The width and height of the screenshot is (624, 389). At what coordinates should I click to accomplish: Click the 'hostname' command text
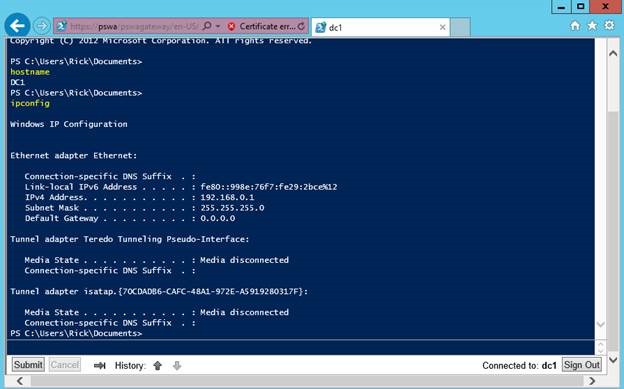tap(30, 72)
